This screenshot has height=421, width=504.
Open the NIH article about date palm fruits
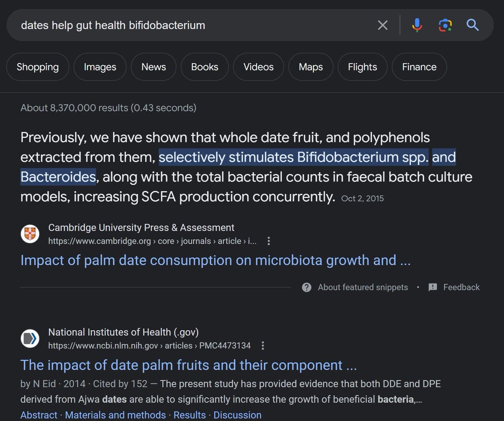click(x=189, y=365)
